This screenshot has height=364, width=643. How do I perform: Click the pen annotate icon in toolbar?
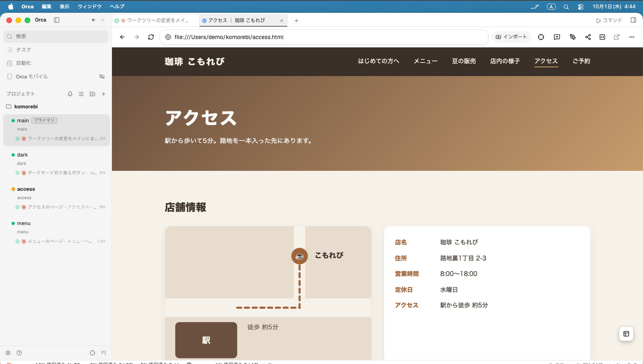[x=573, y=37]
